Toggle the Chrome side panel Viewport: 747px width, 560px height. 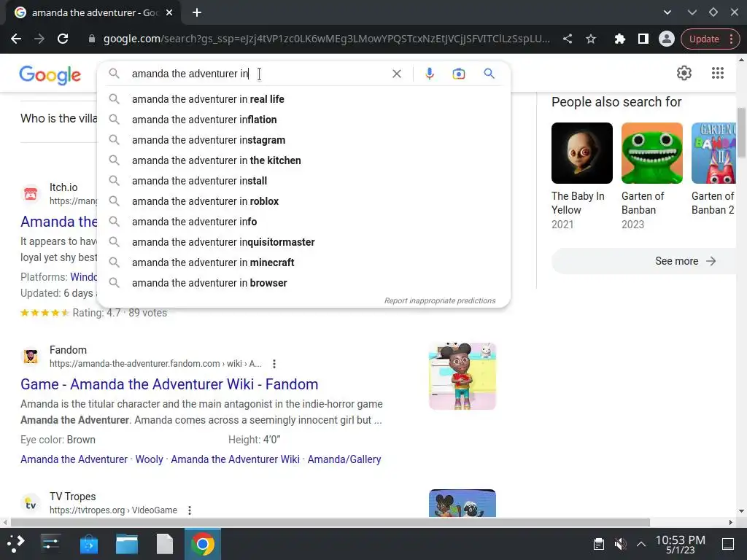point(643,39)
